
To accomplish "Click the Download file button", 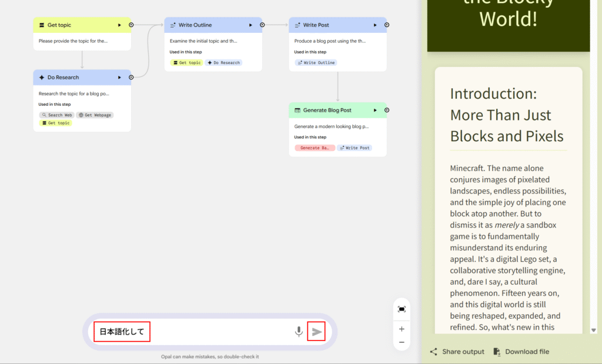I will (521, 352).
